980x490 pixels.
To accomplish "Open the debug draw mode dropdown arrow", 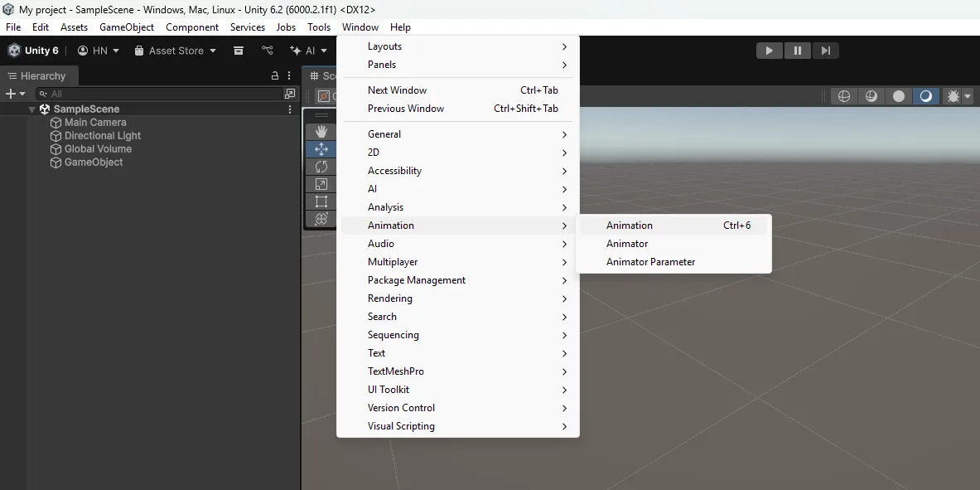I will tap(967, 96).
